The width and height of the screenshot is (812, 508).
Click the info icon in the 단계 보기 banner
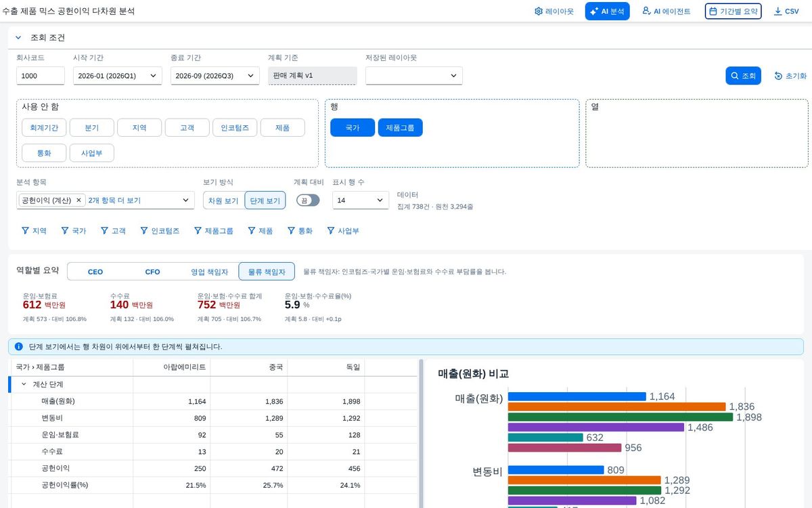coord(19,347)
